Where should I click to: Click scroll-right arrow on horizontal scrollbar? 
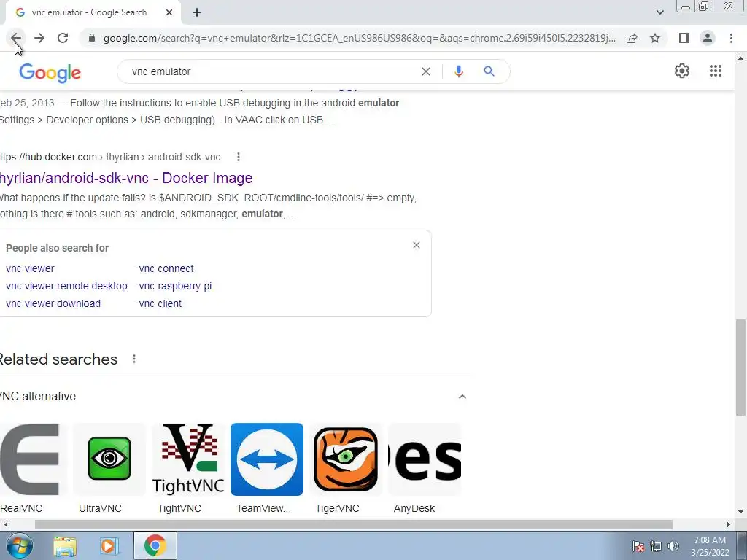pyautogui.click(x=729, y=525)
